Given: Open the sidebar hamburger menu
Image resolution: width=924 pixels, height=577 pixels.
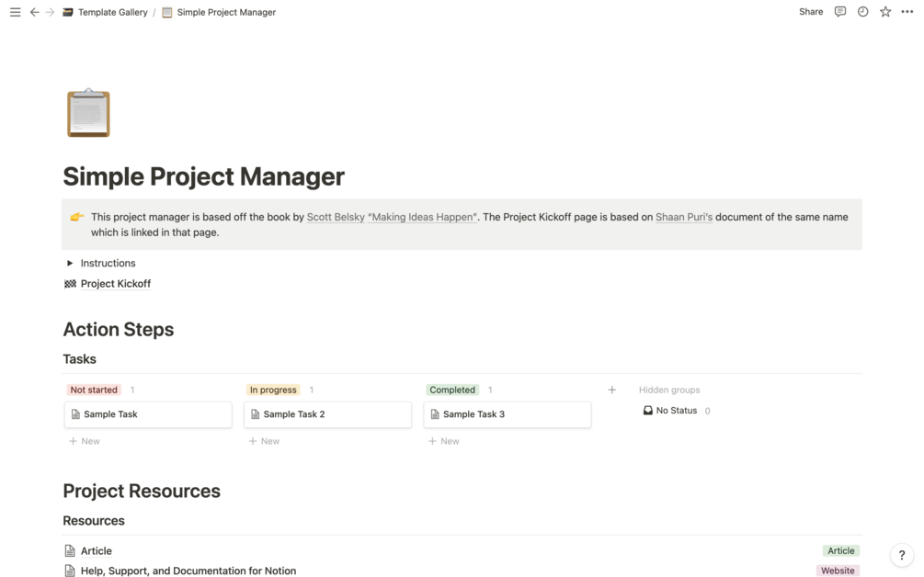Looking at the screenshot, I should [15, 12].
